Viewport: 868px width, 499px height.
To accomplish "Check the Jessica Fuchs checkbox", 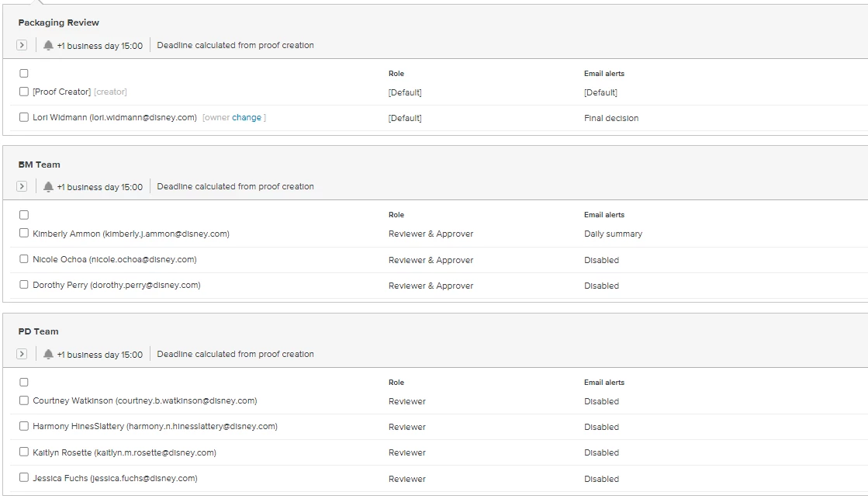I will click(x=24, y=478).
